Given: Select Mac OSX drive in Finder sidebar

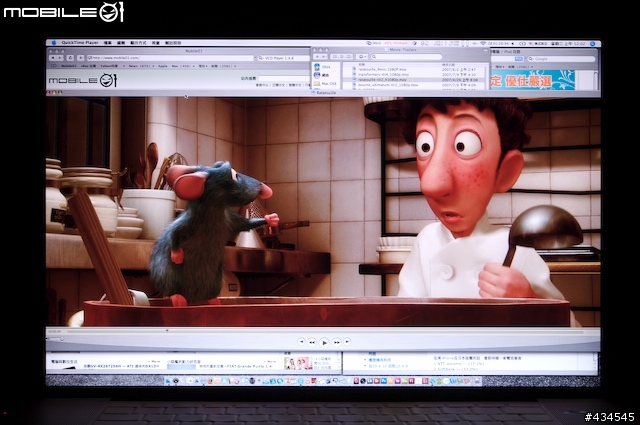Looking at the screenshot, I should [325, 83].
